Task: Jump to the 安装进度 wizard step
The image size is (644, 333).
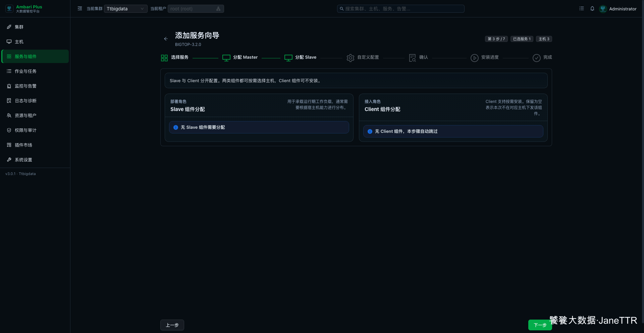Action: tap(485, 58)
